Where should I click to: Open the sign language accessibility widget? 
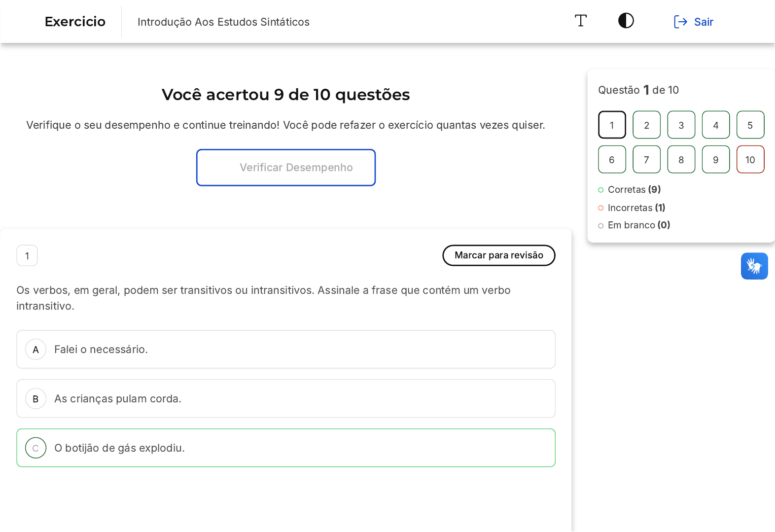click(754, 266)
